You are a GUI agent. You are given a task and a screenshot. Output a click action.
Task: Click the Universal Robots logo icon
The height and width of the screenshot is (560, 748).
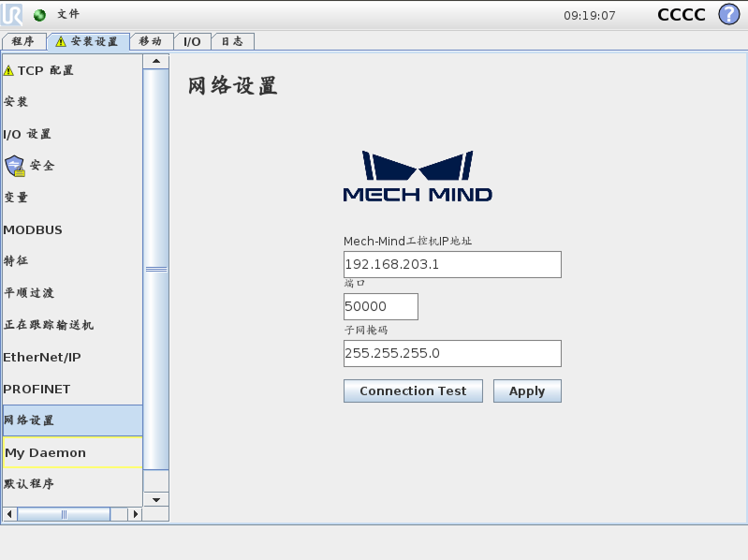click(x=14, y=14)
